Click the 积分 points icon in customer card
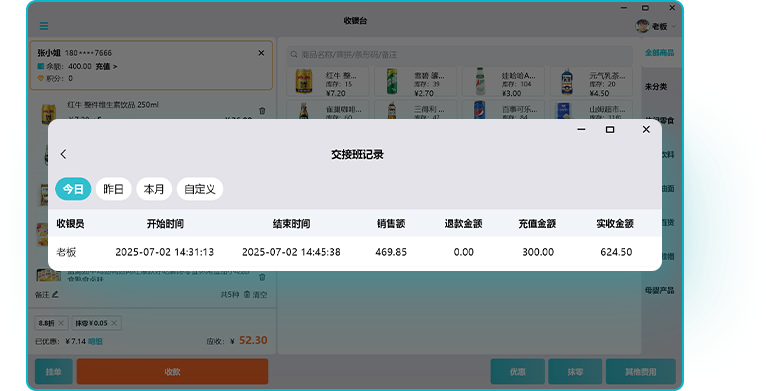This screenshot has width=766, height=391. click(x=41, y=78)
